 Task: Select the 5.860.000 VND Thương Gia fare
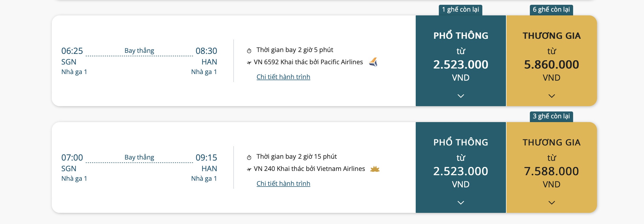[551, 64]
